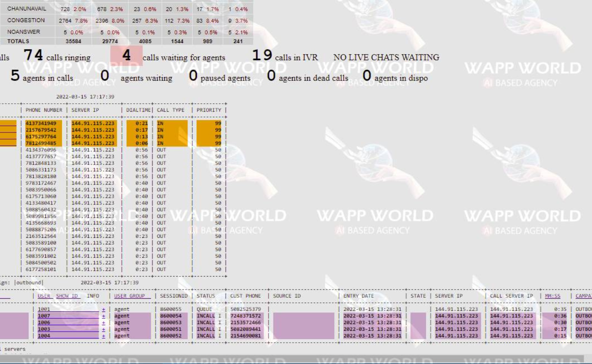Click the CONGESTION row label in stats table
592x364 pixels.
coord(26,20)
